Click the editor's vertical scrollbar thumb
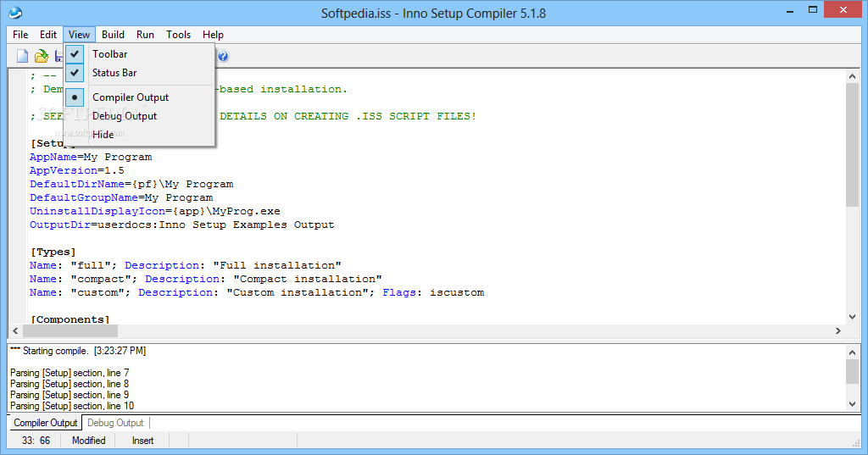The height and width of the screenshot is (455, 868). pos(852,145)
